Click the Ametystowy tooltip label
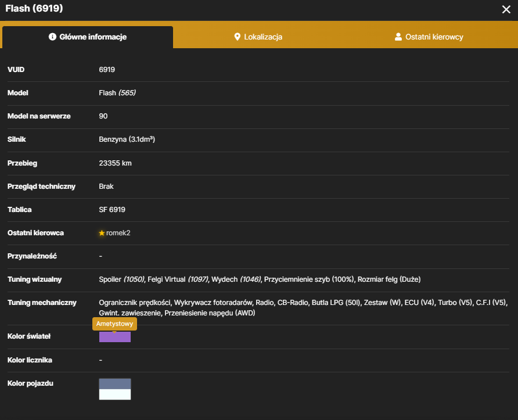This screenshot has width=518, height=420. click(x=114, y=324)
